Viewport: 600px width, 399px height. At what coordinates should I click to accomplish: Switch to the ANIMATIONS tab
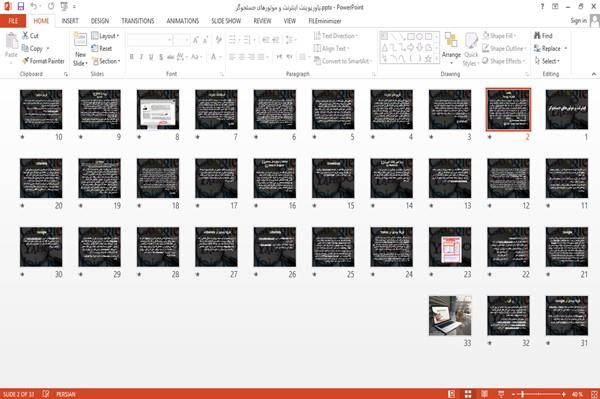[x=183, y=21]
